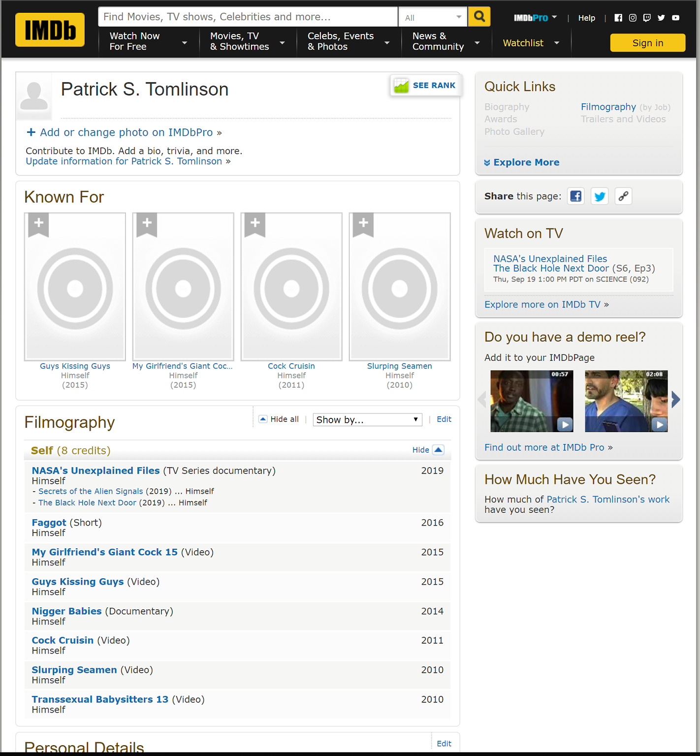Image resolution: width=700 pixels, height=756 pixels.
Task: Click the yellow search magnifier button
Action: click(x=479, y=17)
